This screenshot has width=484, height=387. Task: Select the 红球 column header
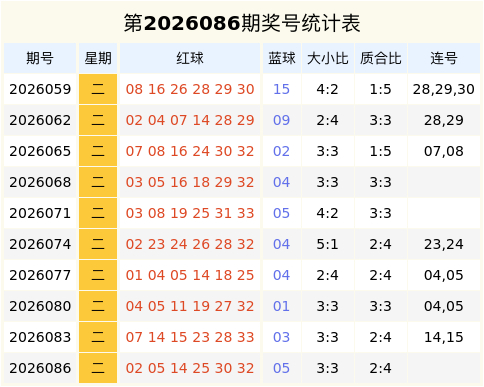click(x=190, y=58)
